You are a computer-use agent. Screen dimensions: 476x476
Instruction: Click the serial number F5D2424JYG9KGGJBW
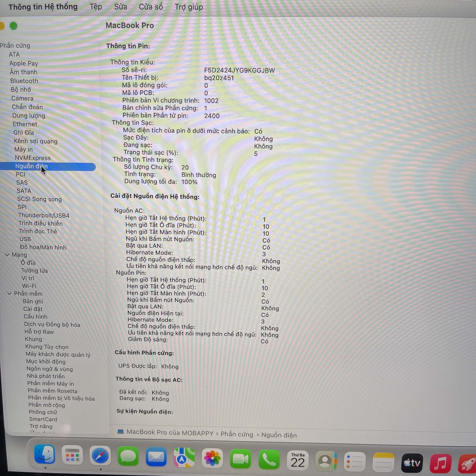point(240,70)
